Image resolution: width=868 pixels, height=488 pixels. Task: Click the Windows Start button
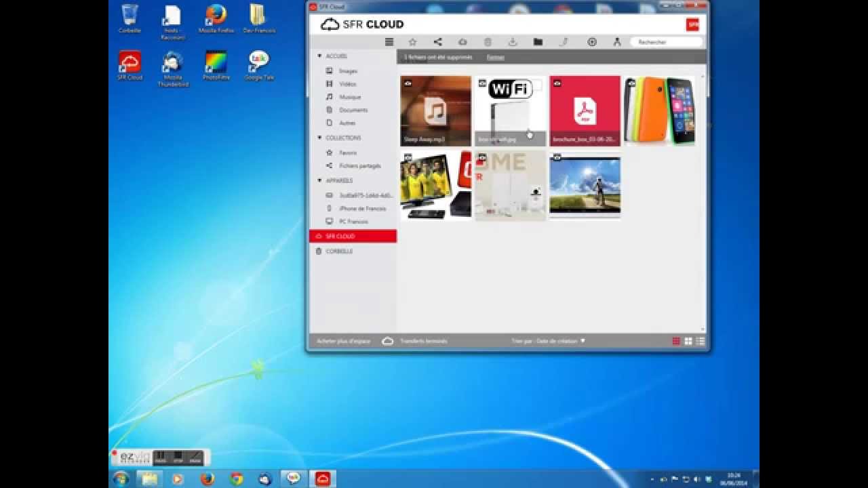[x=121, y=479]
